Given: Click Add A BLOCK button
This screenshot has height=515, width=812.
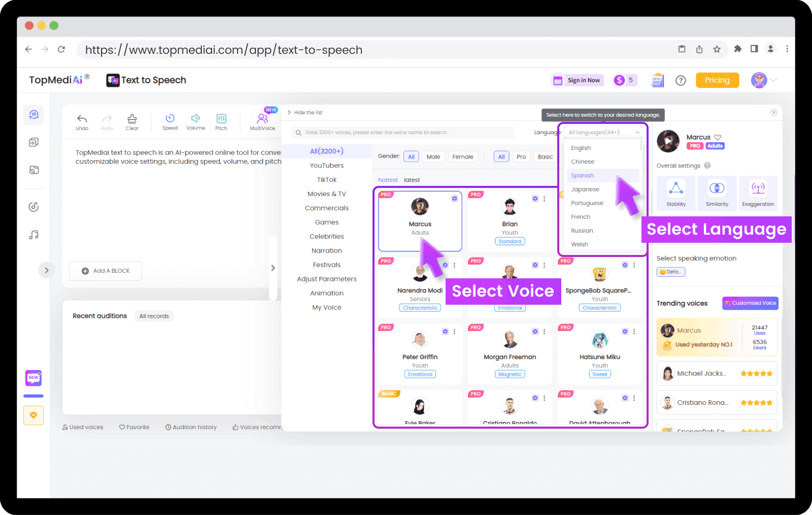Looking at the screenshot, I should pyautogui.click(x=106, y=271).
